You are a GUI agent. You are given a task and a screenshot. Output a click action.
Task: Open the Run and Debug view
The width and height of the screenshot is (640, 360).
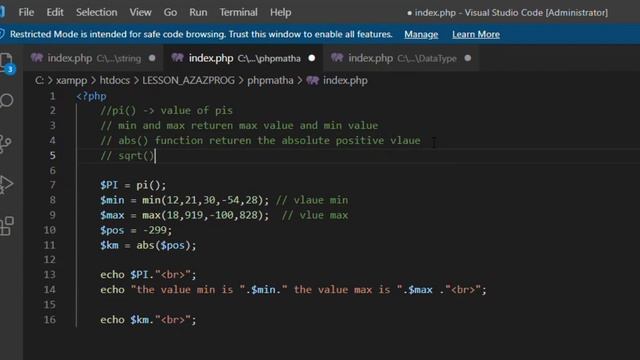(x=7, y=184)
